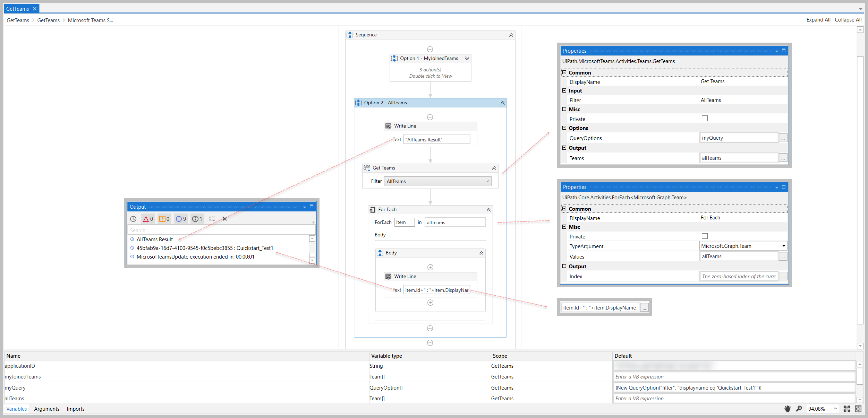
Task: Open the document tab list dropdown arrow
Action: (x=861, y=9)
